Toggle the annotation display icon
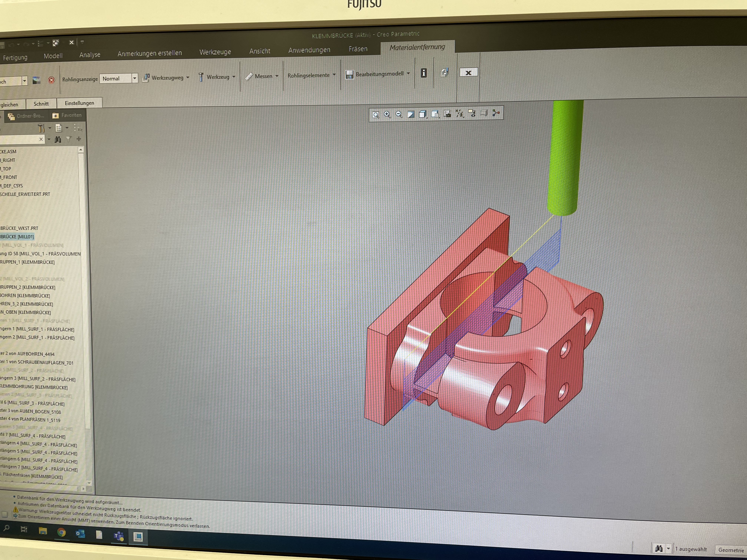 [472, 113]
